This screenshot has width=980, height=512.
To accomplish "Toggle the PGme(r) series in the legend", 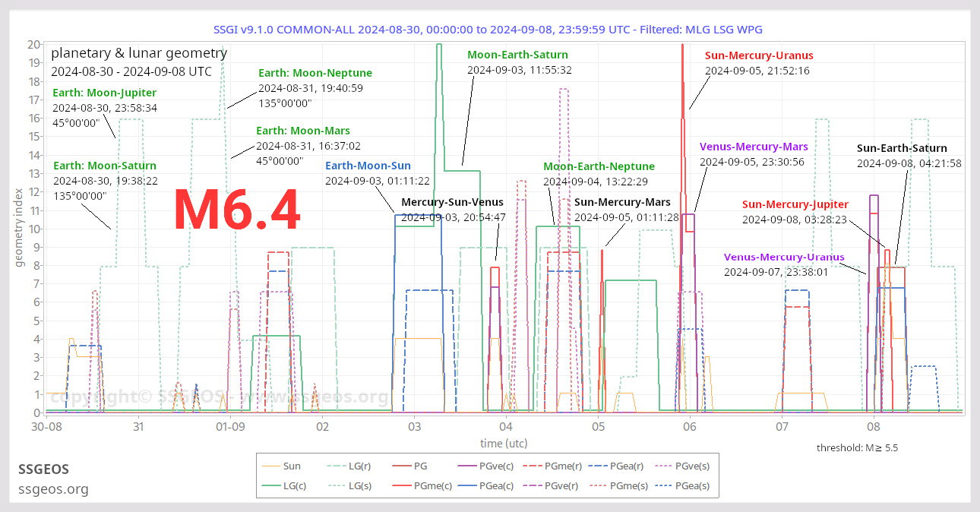I will click(532, 466).
